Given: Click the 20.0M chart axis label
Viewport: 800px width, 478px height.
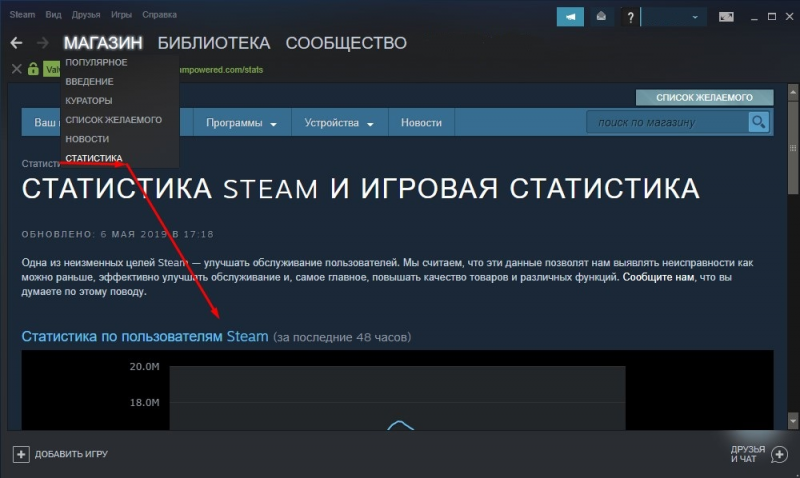Looking at the screenshot, I should point(144,366).
